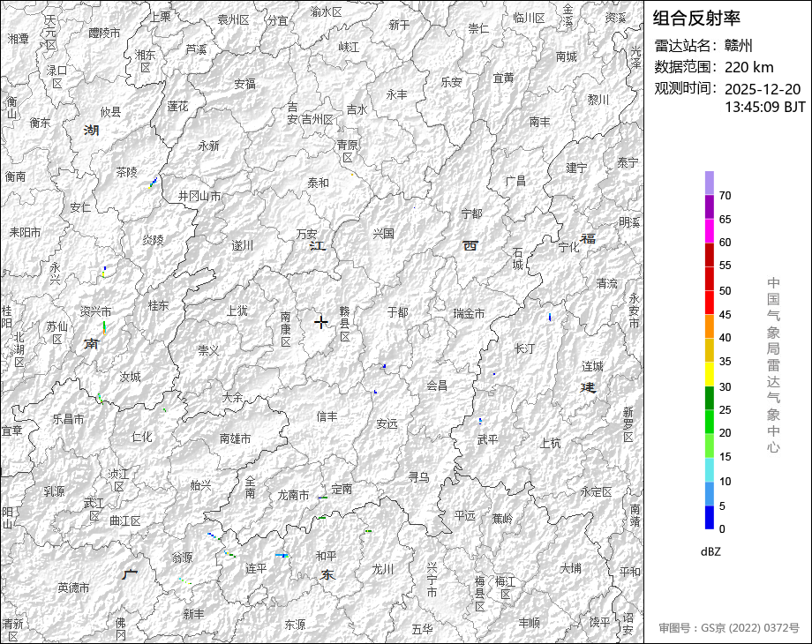Click the 中国气象局雷达气象中心 vertical text
Viewport: 812px width, 644px height.
[x=773, y=365]
